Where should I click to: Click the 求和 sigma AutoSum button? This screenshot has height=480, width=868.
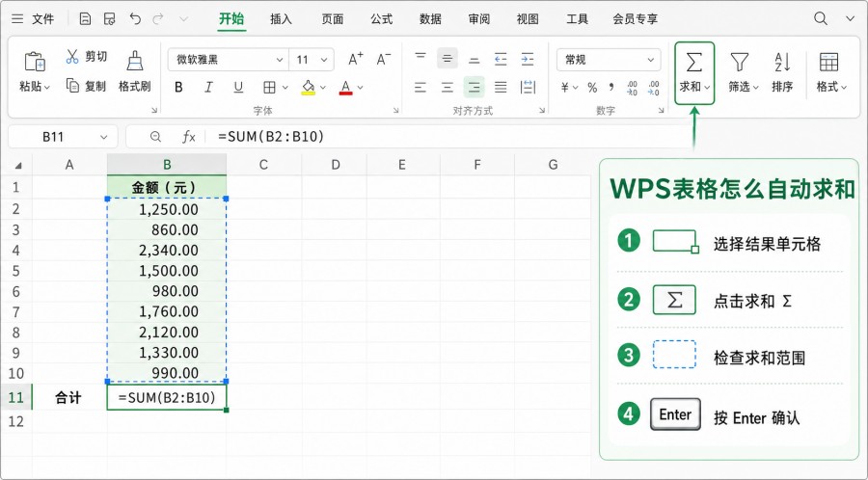(694, 73)
